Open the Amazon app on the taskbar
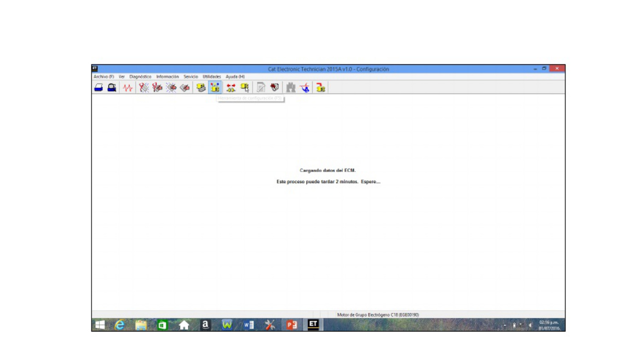 [206, 325]
